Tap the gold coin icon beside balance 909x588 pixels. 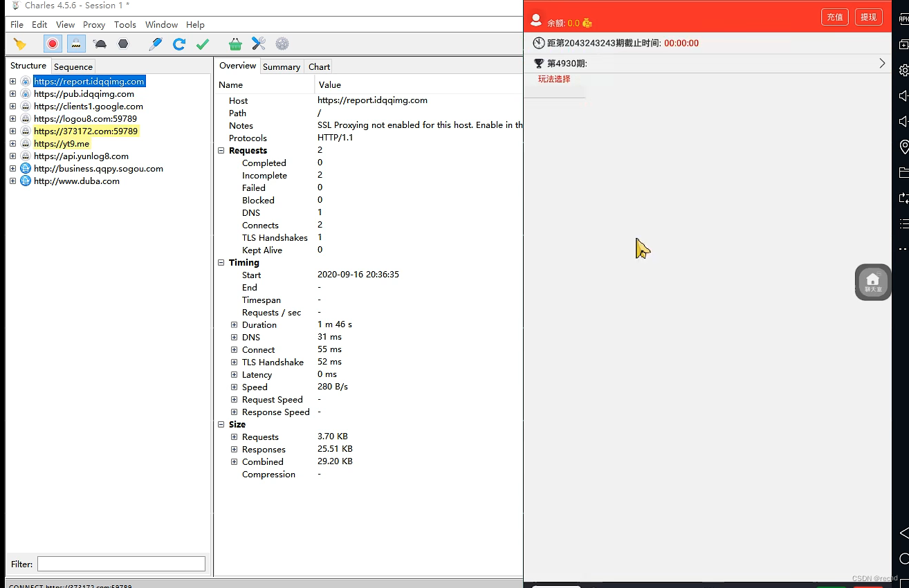pyautogui.click(x=587, y=23)
